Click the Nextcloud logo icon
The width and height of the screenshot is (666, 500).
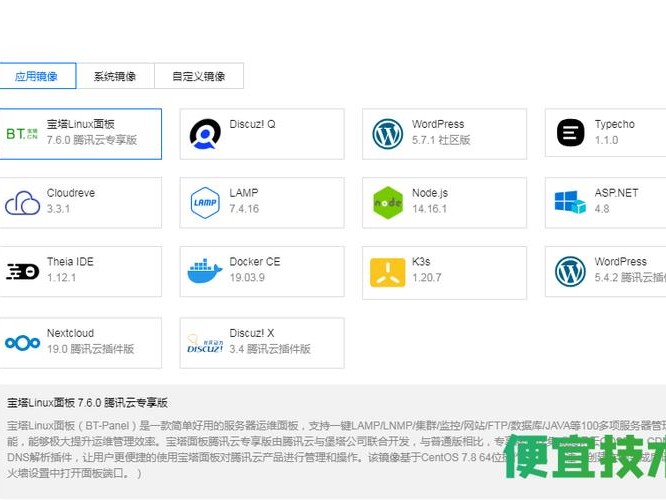[x=23, y=343]
